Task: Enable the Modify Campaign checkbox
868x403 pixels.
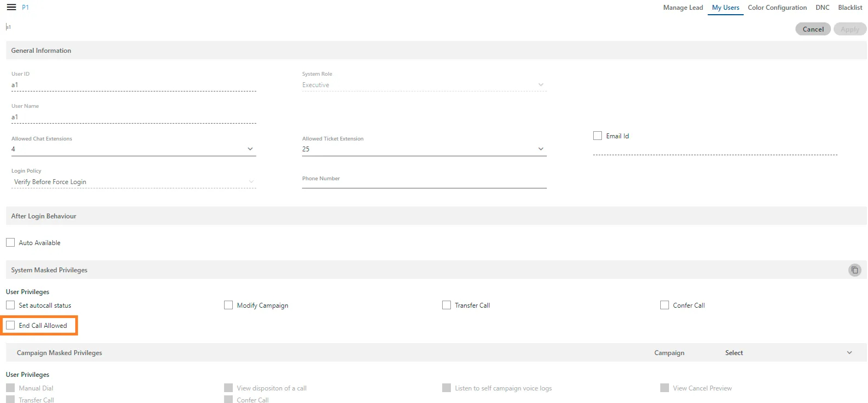Action: pyautogui.click(x=228, y=305)
